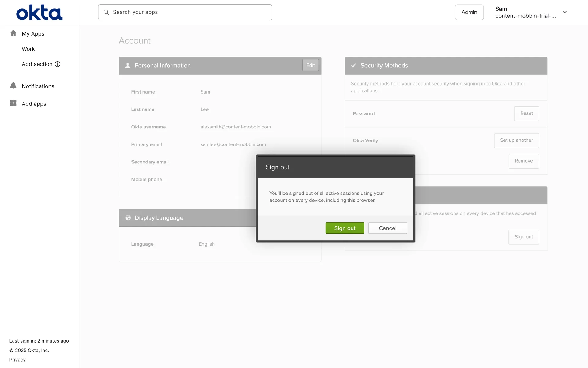Click the Personal Information person icon
The width and height of the screenshot is (588, 368).
pyautogui.click(x=128, y=66)
